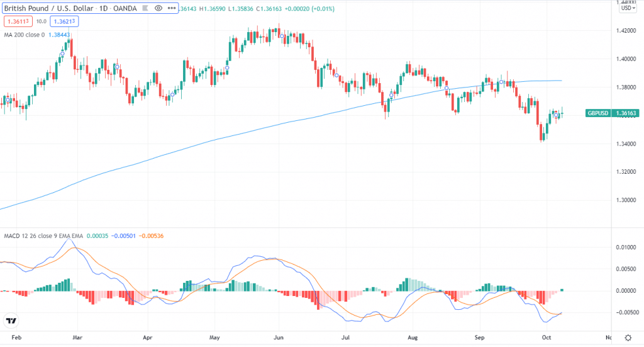Open chart settings gear icon
The height and width of the screenshot is (347, 644).
point(628,338)
